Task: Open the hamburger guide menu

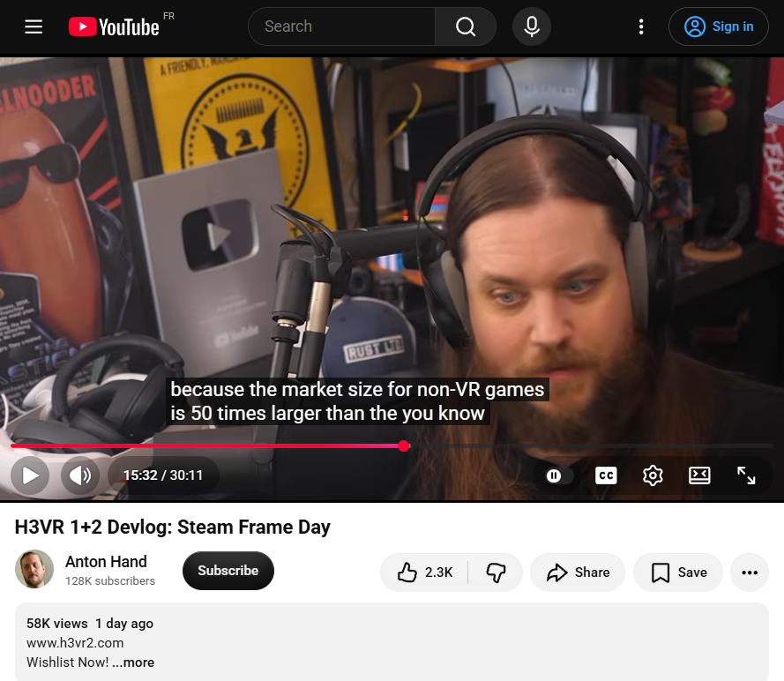Action: tap(34, 26)
